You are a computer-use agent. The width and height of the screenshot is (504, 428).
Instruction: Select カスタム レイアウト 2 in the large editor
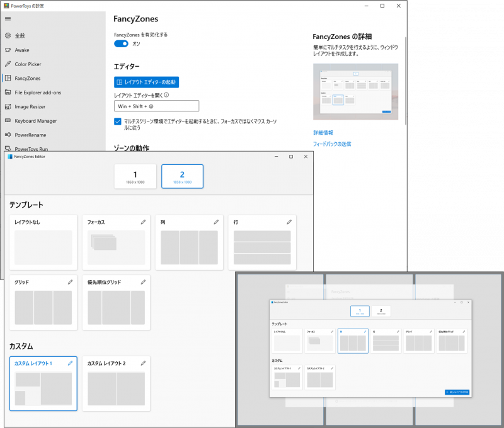click(117, 383)
